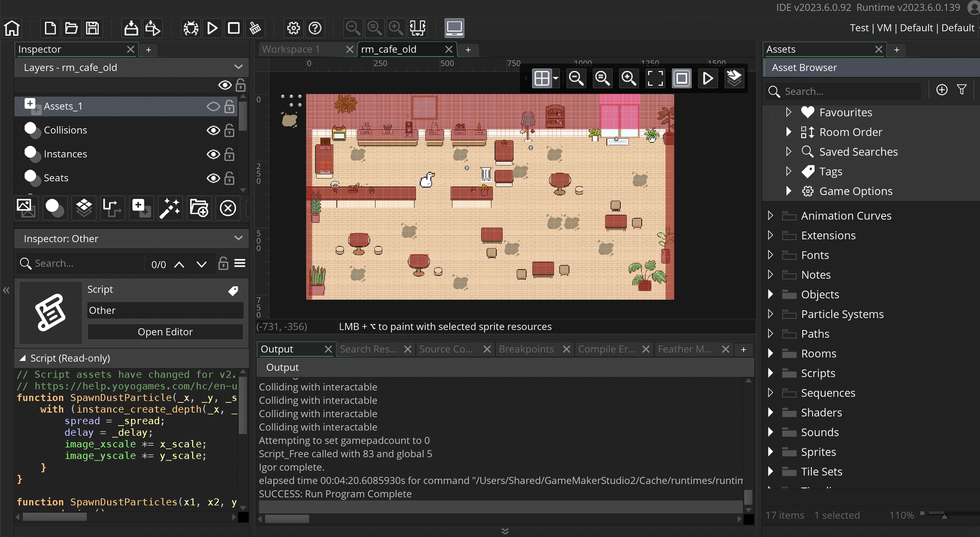
Task: Stop the running game
Action: tap(233, 28)
